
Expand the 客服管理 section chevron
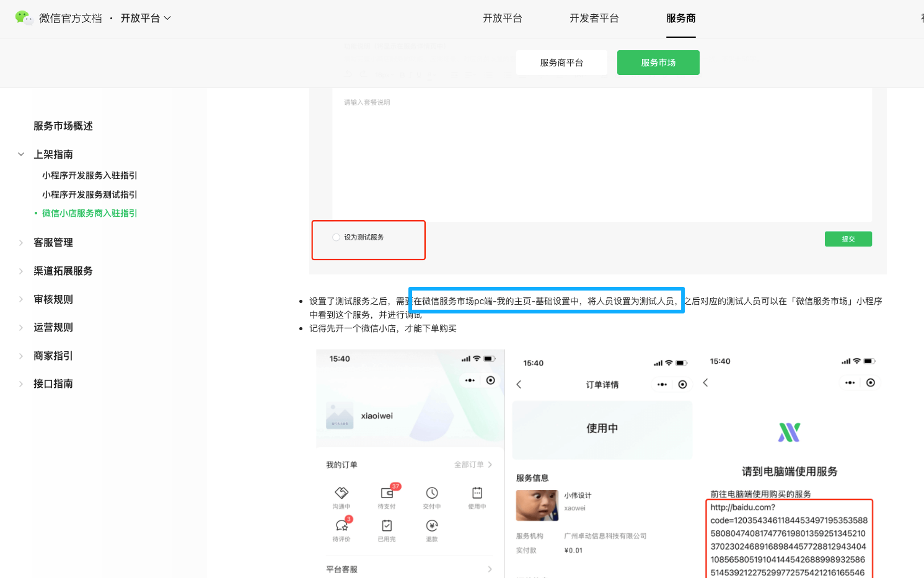pyautogui.click(x=21, y=243)
